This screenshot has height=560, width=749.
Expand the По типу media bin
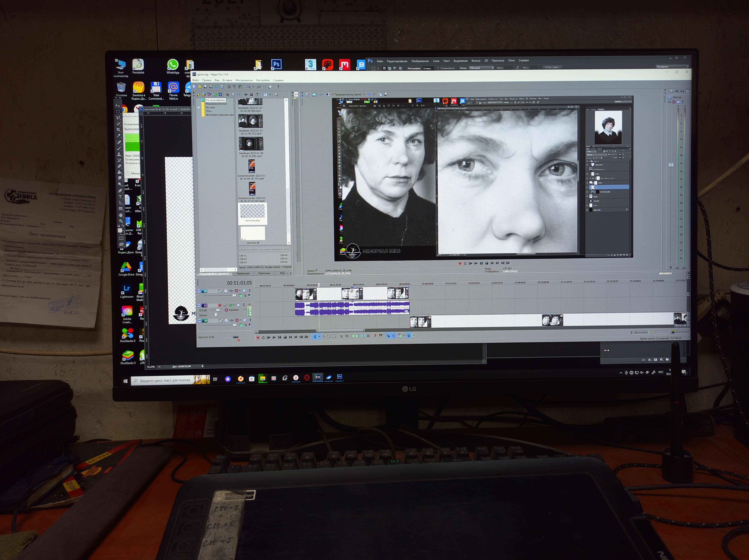tap(199, 108)
